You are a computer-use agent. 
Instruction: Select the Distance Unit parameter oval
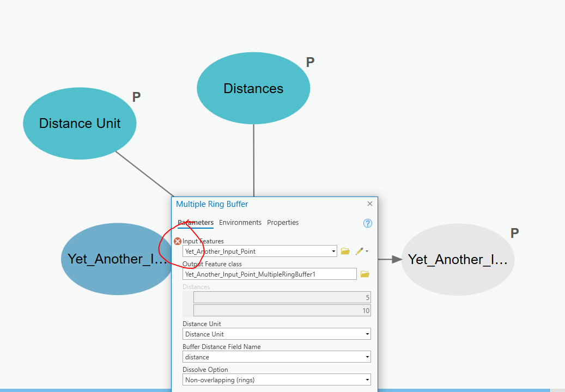(80, 123)
